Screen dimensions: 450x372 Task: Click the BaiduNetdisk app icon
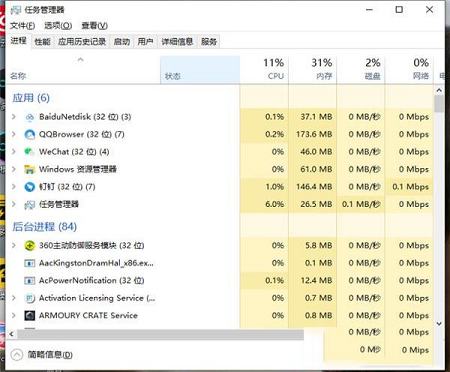(x=30, y=117)
